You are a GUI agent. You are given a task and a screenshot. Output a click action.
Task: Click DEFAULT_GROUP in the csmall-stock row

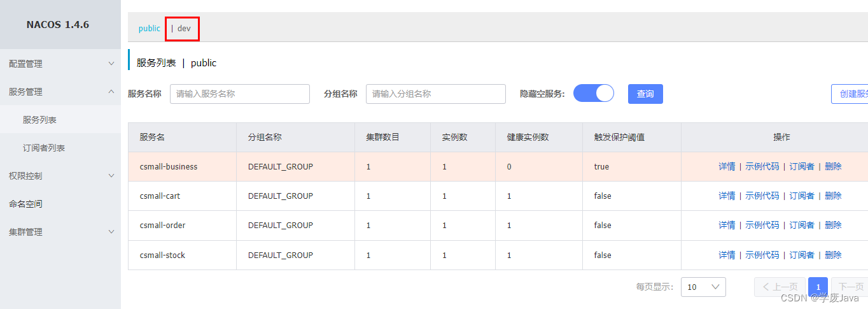(x=280, y=255)
